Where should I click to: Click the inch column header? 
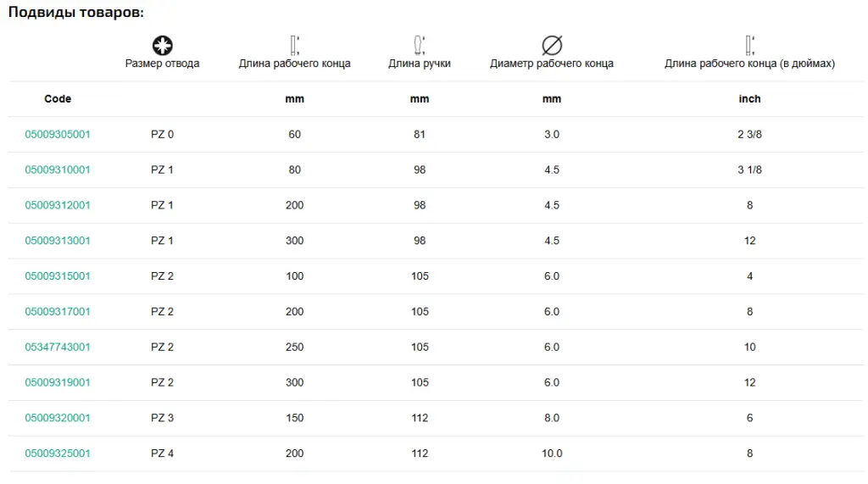coord(749,99)
